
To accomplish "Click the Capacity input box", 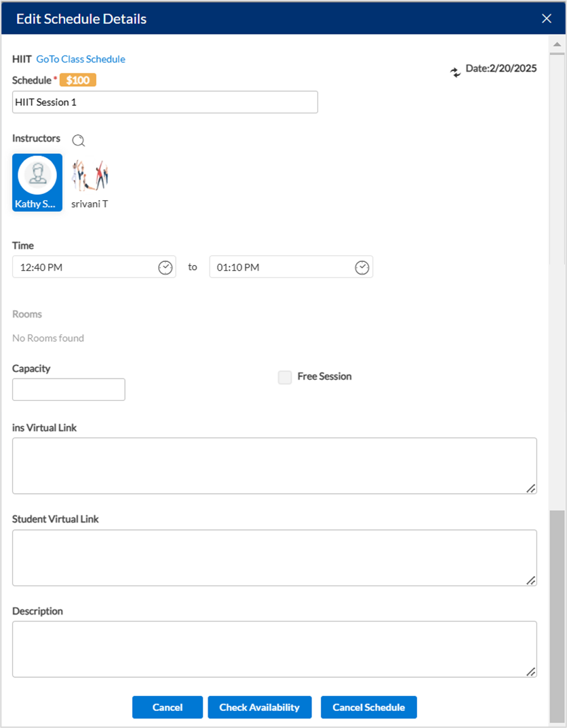I will point(69,389).
